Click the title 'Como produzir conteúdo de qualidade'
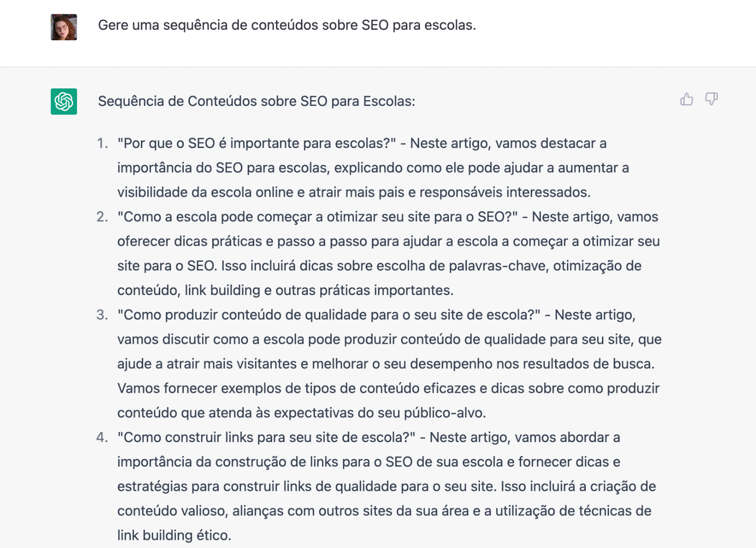This screenshot has height=548, width=756. 329,315
